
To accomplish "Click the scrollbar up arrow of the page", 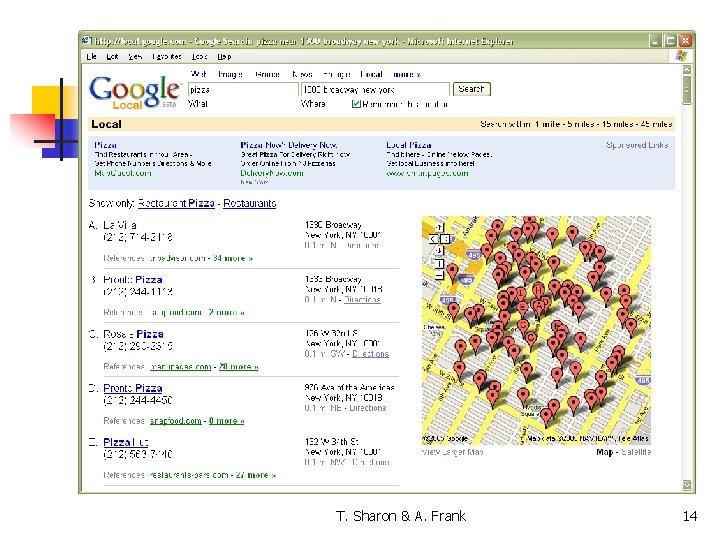I will (687, 70).
